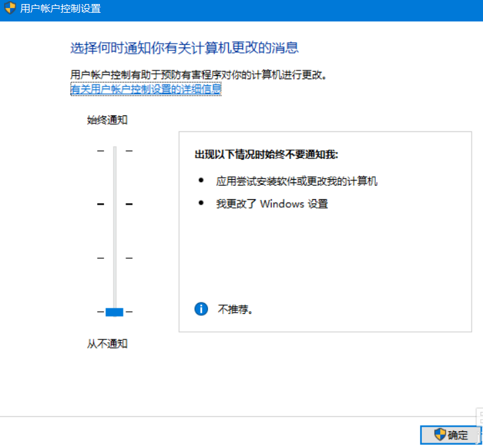Screen dimensions: 483x448
Task: Click the heading 选择何时通知你有关计算机更改的消息
Action: [x=184, y=48]
